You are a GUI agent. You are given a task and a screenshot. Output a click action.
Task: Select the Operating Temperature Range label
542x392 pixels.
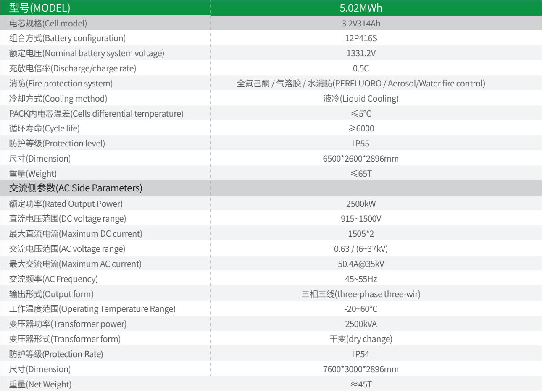click(x=92, y=309)
